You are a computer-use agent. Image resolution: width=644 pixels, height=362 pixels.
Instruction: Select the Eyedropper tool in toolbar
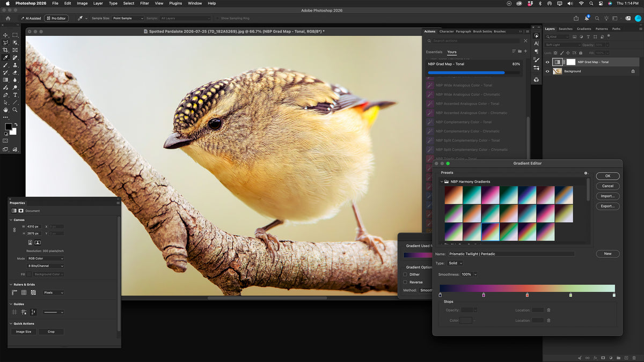tap(6, 57)
